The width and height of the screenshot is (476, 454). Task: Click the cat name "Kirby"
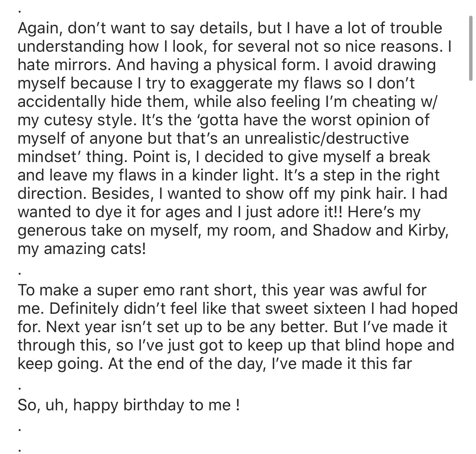[x=424, y=230]
